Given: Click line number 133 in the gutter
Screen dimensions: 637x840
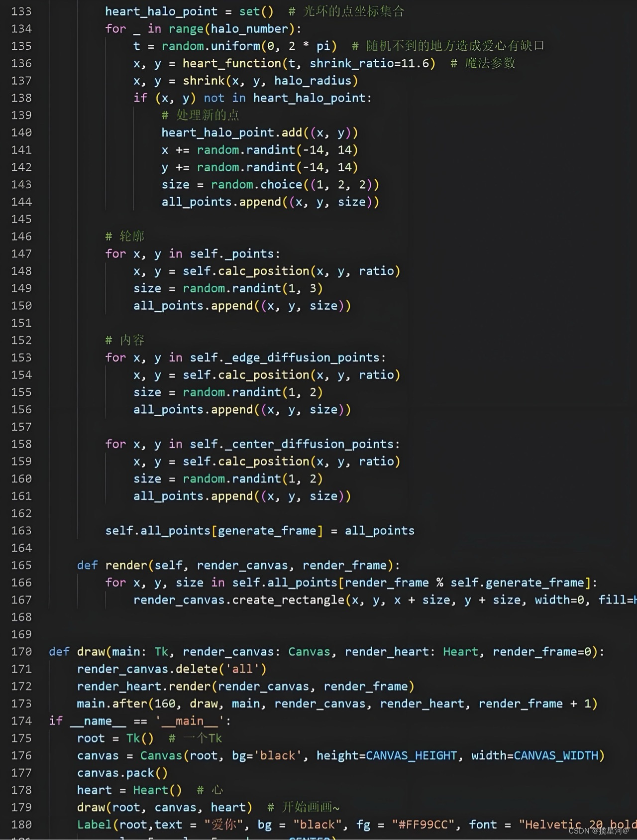Looking at the screenshot, I should point(21,11).
